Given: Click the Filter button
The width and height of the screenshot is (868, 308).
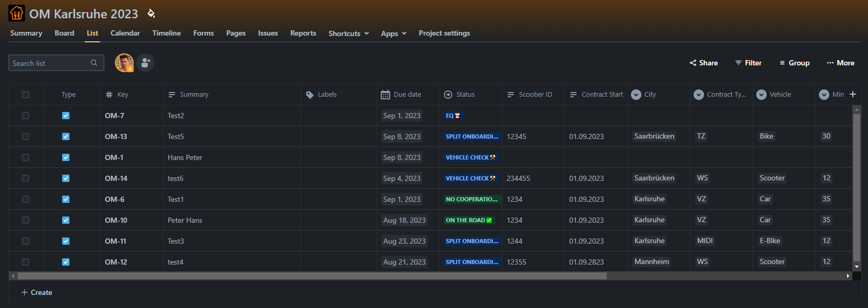Looking at the screenshot, I should pyautogui.click(x=748, y=63).
